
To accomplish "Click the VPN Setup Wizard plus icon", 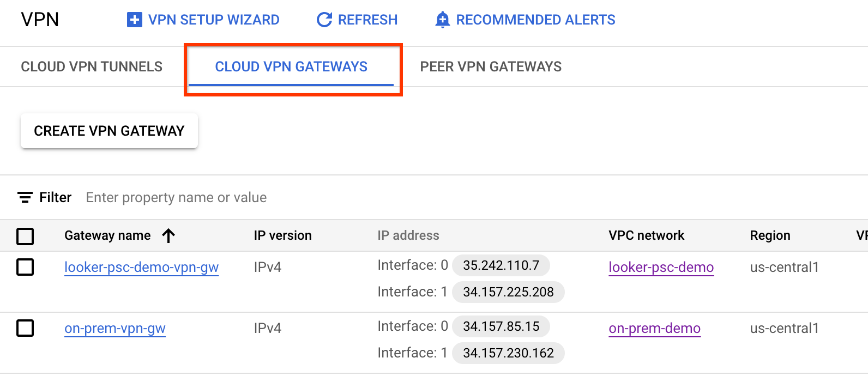I will coord(134,20).
